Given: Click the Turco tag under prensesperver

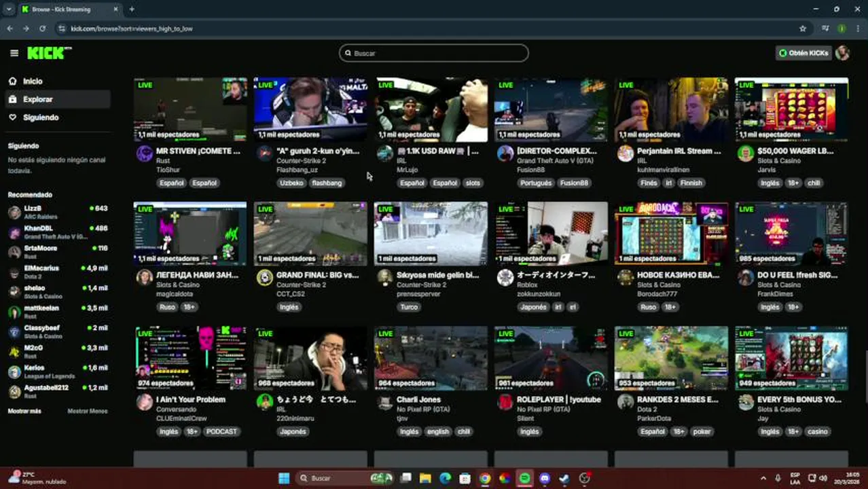Looking at the screenshot, I should [x=409, y=307].
